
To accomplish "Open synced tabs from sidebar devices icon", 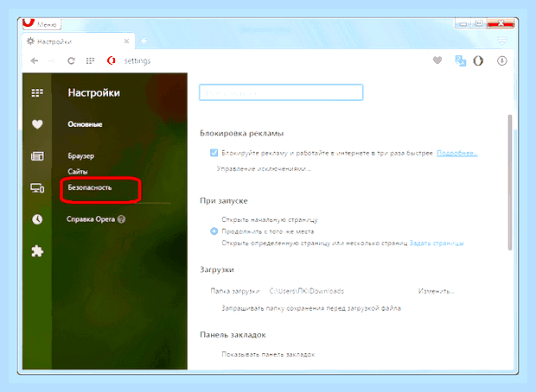I will pyautogui.click(x=37, y=188).
